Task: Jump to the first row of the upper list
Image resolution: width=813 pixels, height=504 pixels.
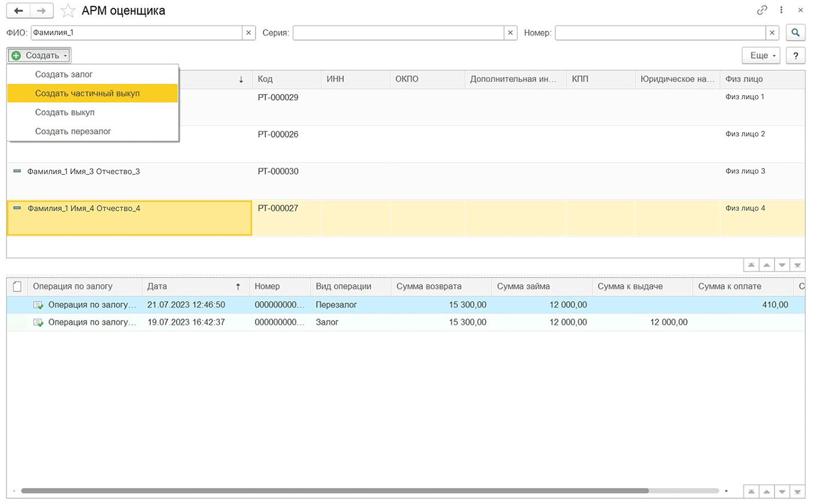Action: pyautogui.click(x=751, y=265)
